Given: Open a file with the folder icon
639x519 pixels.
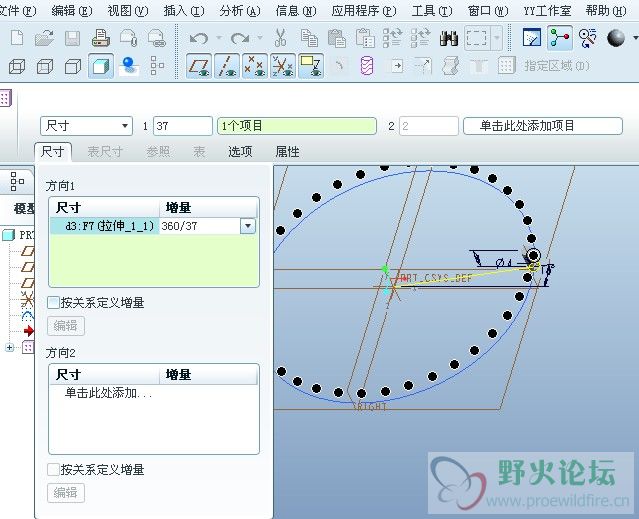Looking at the screenshot, I should pyautogui.click(x=44, y=38).
